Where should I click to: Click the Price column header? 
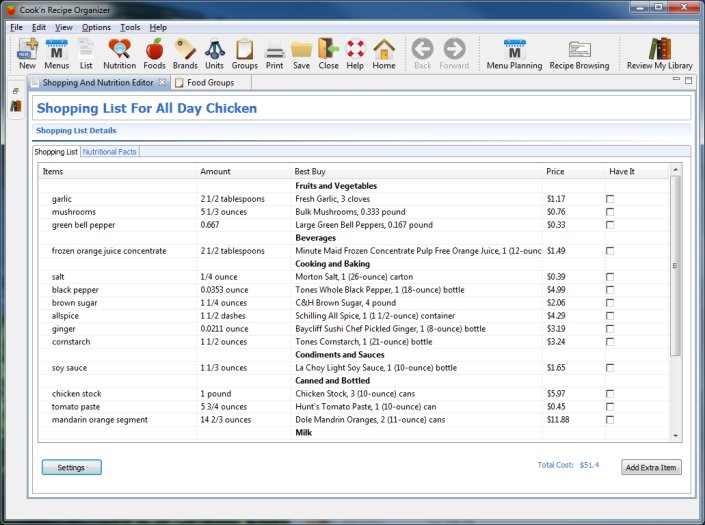coord(574,171)
